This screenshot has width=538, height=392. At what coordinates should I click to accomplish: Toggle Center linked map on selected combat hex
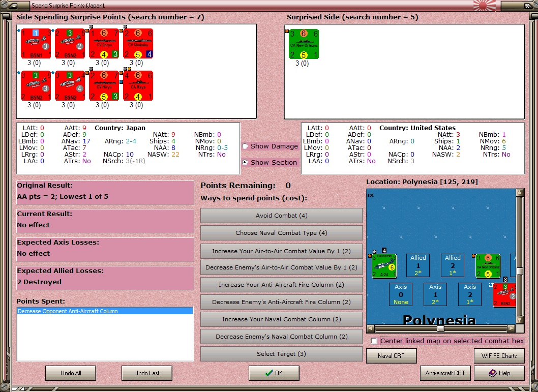[x=374, y=341]
